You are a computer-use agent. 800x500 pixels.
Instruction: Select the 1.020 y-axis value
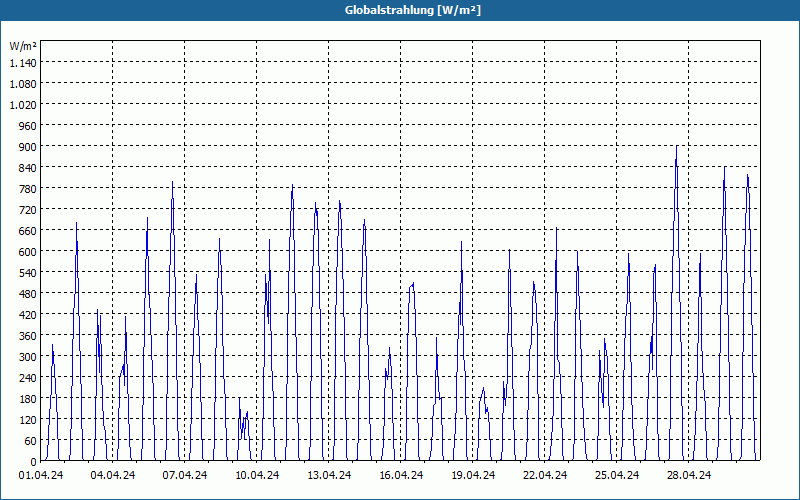point(23,104)
